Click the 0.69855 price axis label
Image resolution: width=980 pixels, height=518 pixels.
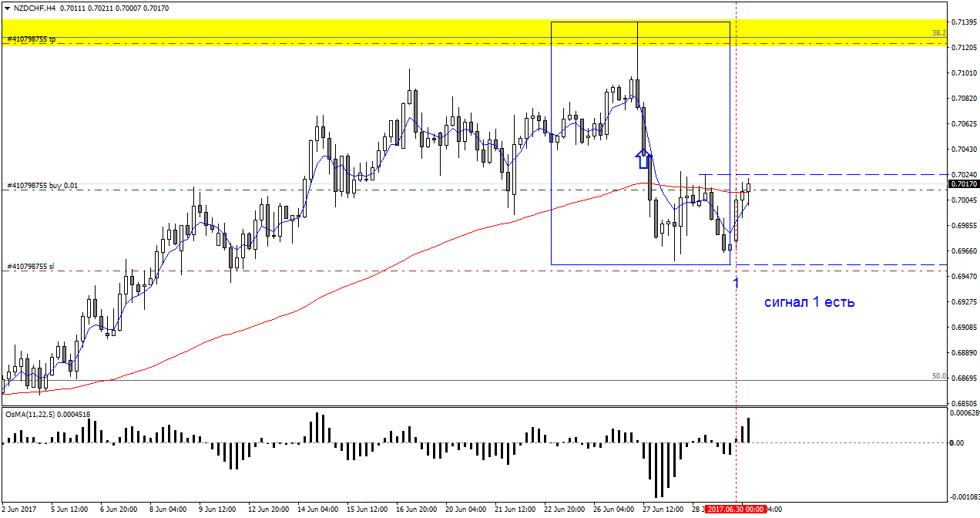click(x=965, y=225)
